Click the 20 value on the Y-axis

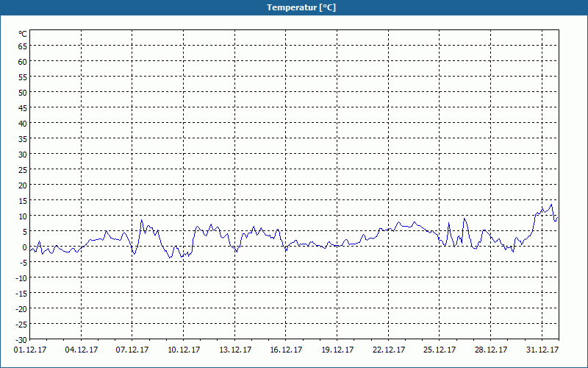[23, 185]
